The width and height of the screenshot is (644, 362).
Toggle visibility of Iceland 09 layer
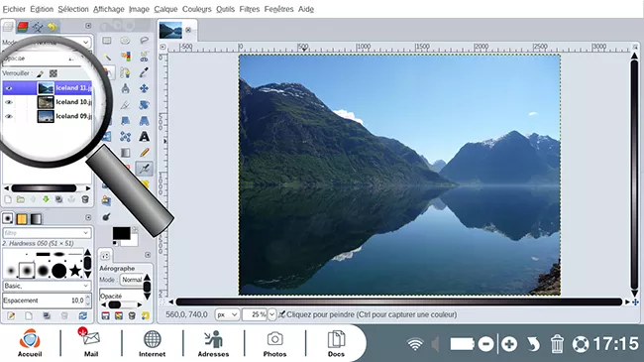point(9,116)
